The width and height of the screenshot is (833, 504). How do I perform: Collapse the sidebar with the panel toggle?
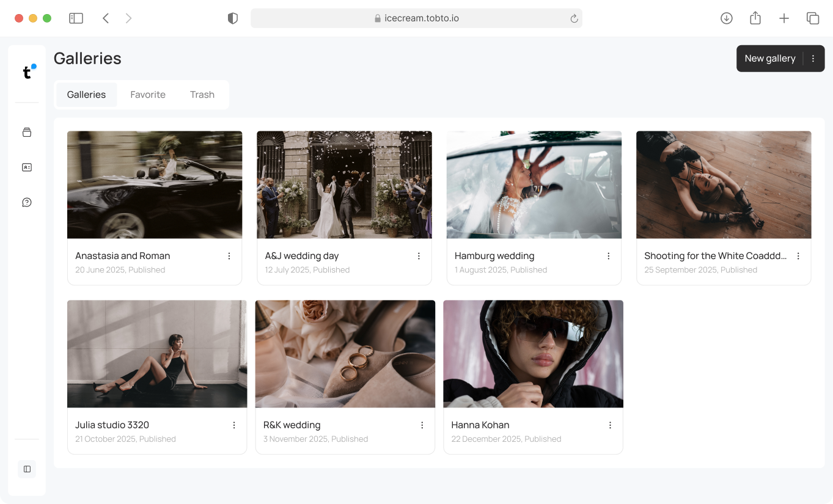26,469
